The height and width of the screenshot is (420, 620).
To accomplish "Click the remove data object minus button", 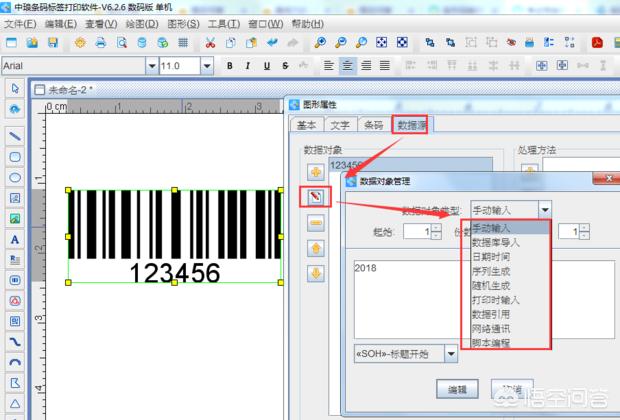I will (x=316, y=223).
